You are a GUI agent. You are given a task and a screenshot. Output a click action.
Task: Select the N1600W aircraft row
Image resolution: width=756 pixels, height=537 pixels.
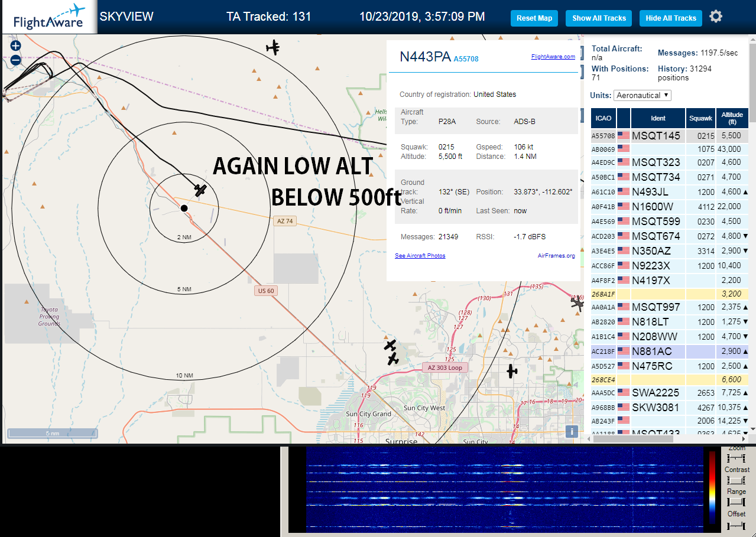(670, 207)
